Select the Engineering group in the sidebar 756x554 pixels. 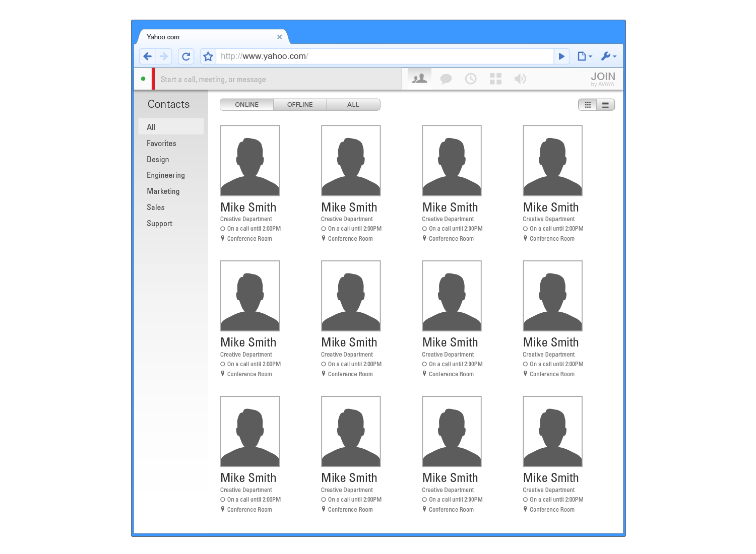pyautogui.click(x=166, y=175)
